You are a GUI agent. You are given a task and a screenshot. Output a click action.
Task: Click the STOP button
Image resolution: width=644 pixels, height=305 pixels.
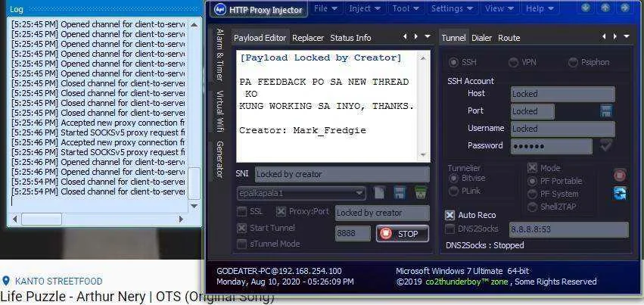pyautogui.click(x=403, y=234)
